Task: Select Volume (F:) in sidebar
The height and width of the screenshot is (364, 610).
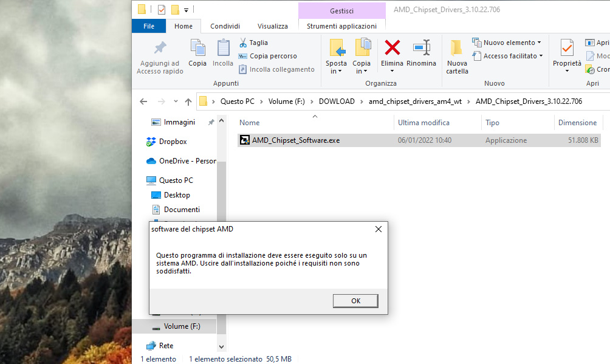Action: pos(182,326)
